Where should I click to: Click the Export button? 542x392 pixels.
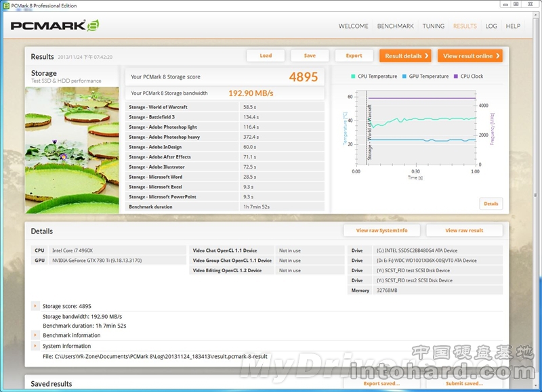(354, 56)
